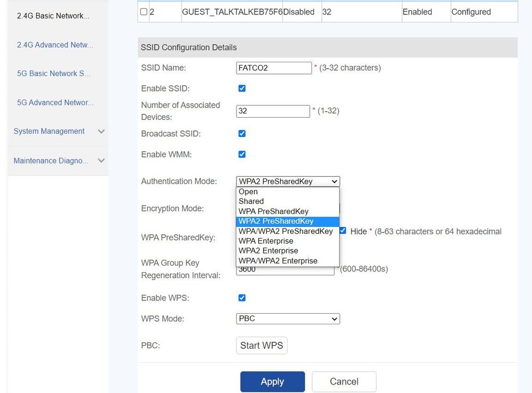Expand the Maintenance Diagnostics section
The image size is (532, 393).
56,160
